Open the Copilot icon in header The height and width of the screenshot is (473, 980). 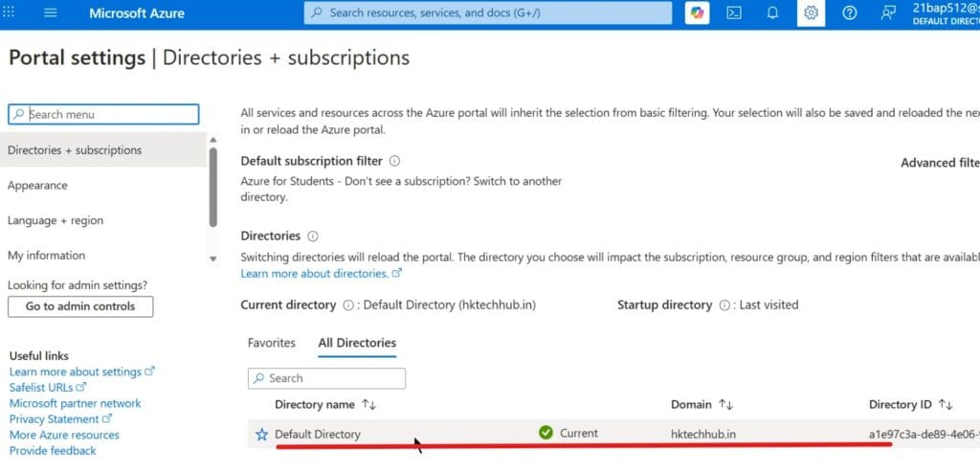click(x=697, y=12)
